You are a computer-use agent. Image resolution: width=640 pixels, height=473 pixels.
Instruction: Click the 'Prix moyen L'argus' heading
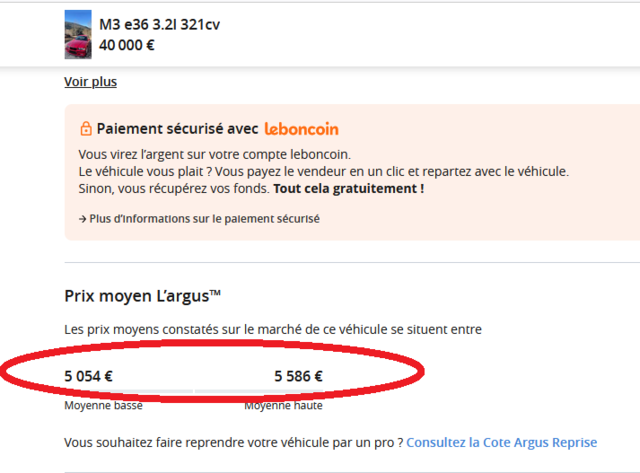pyautogui.click(x=142, y=296)
